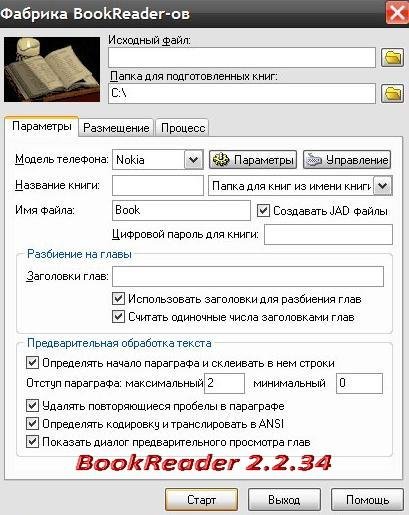Focus the Исходный файл input field
The width and height of the screenshot is (409, 515).
[242, 57]
